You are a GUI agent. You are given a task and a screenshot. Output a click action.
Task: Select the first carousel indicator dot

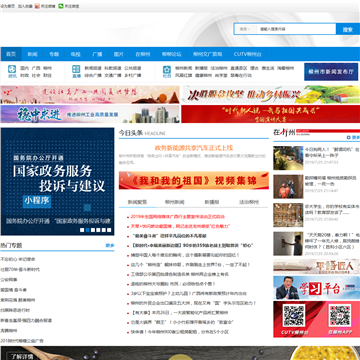click(x=82, y=230)
